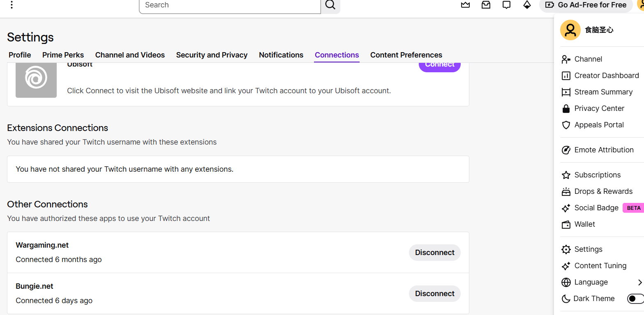Viewport: 644px width, 315px height.
Task: Click the search magnifying glass button
Action: (x=330, y=5)
